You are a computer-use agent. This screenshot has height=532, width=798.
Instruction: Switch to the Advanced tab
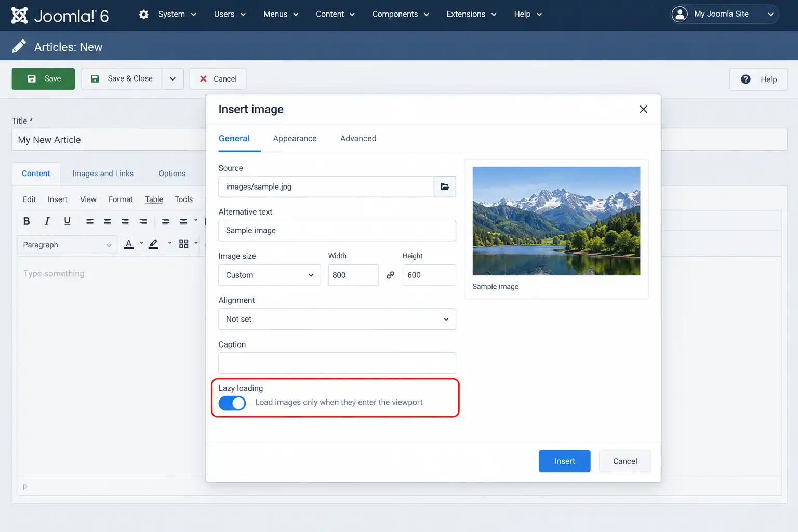pyautogui.click(x=358, y=138)
